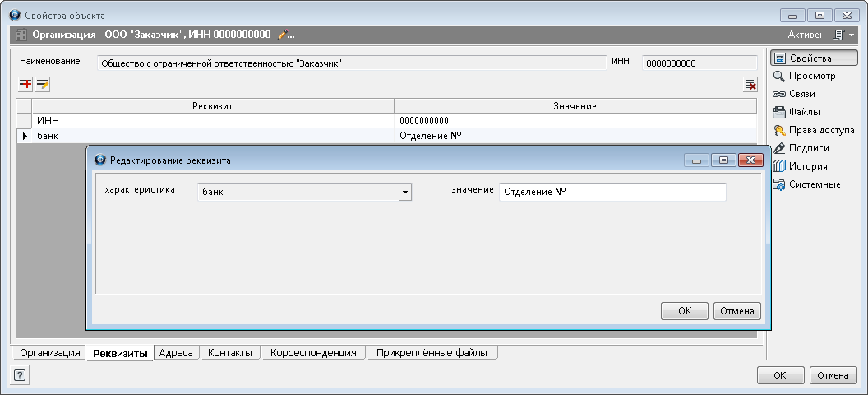The height and width of the screenshot is (395, 868).
Task: Click the delete requisite row icon
Action: pyautogui.click(x=750, y=84)
